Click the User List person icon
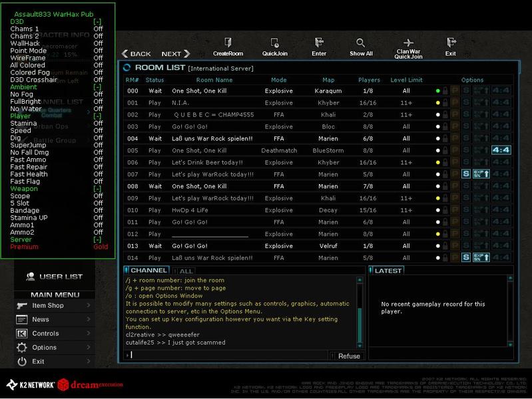Screen dimensions: 532x399 pyautogui.click(x=31, y=277)
